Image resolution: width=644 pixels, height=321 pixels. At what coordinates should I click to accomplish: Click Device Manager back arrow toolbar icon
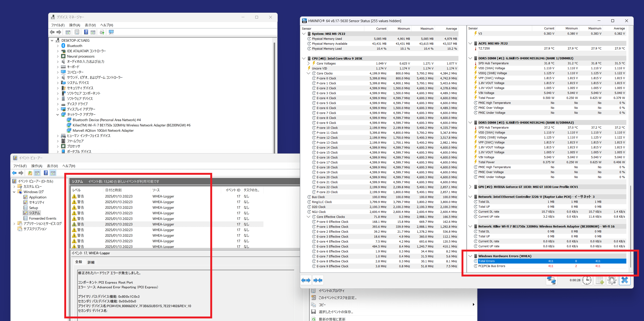point(52,32)
